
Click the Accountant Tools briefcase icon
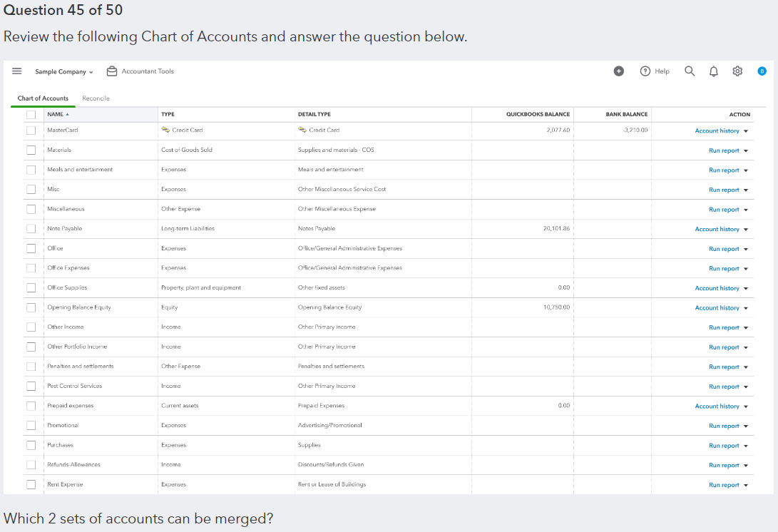(112, 71)
